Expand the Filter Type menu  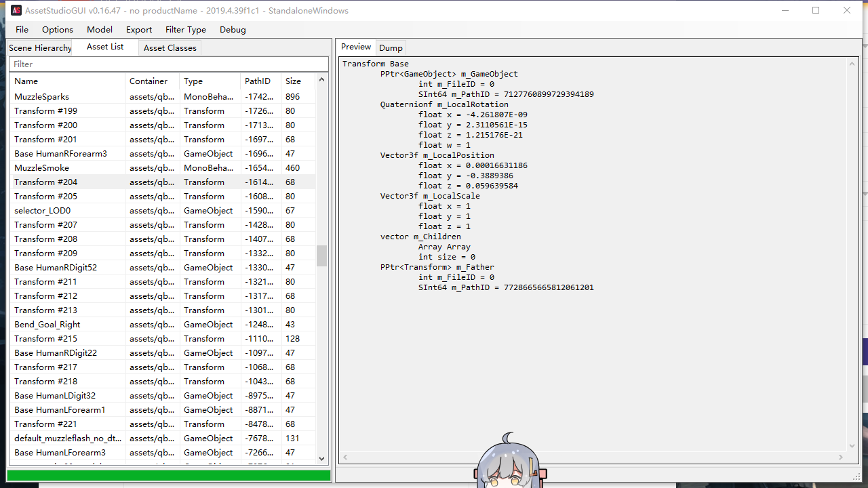pyautogui.click(x=186, y=30)
